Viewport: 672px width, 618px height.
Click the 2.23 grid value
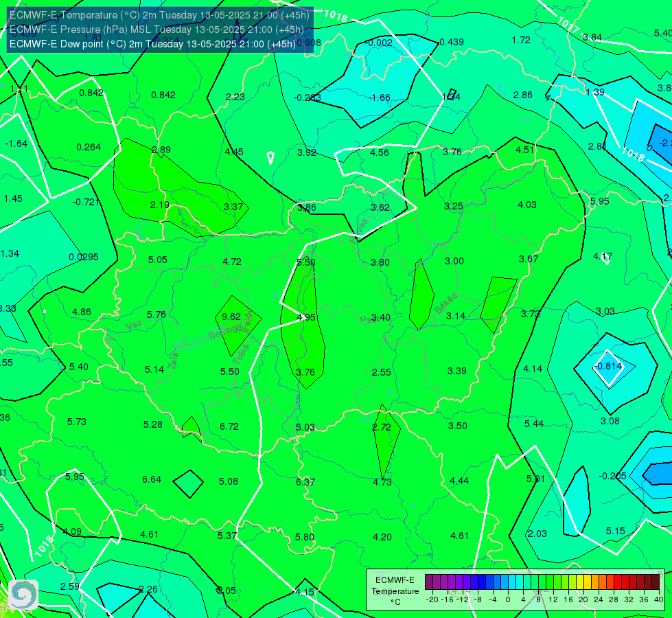click(235, 97)
